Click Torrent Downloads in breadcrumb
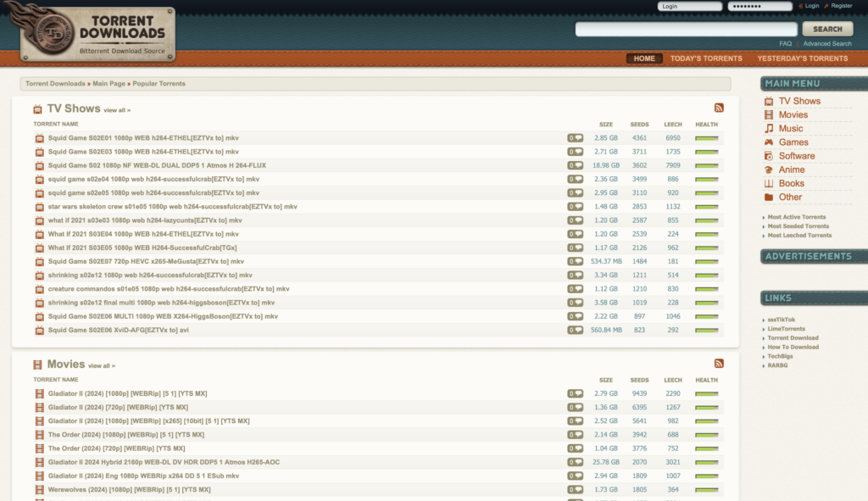This screenshot has height=501, width=868. 55,84
